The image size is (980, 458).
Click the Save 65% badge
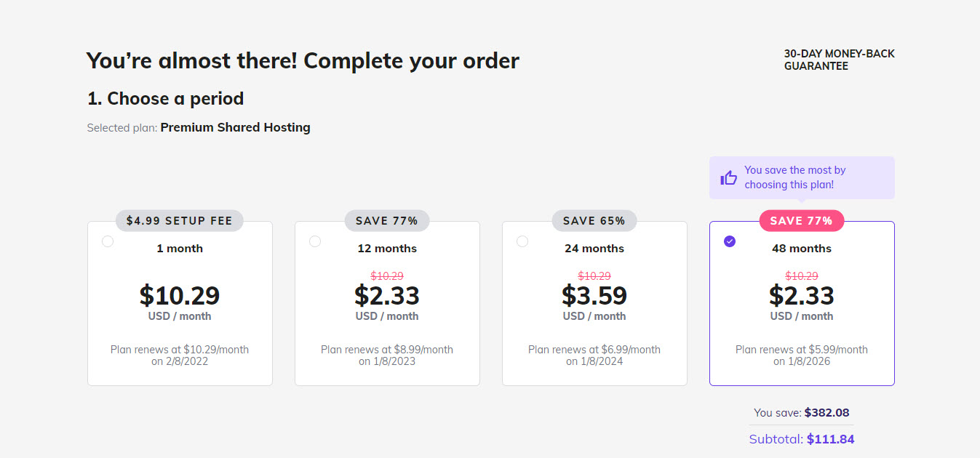point(594,221)
